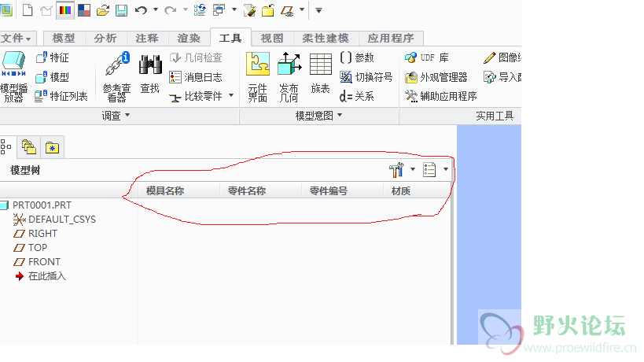Click the 导入 button
Screen dimensions: 644x362
[502, 77]
